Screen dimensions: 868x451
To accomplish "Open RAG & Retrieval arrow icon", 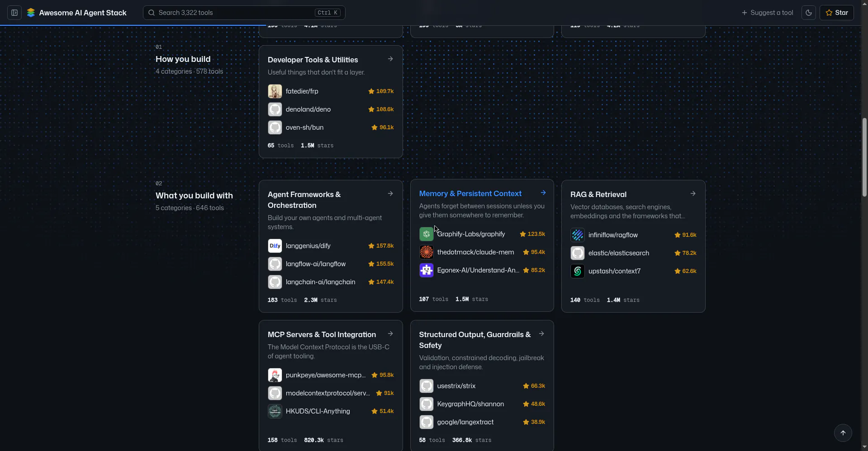I will [x=693, y=194].
